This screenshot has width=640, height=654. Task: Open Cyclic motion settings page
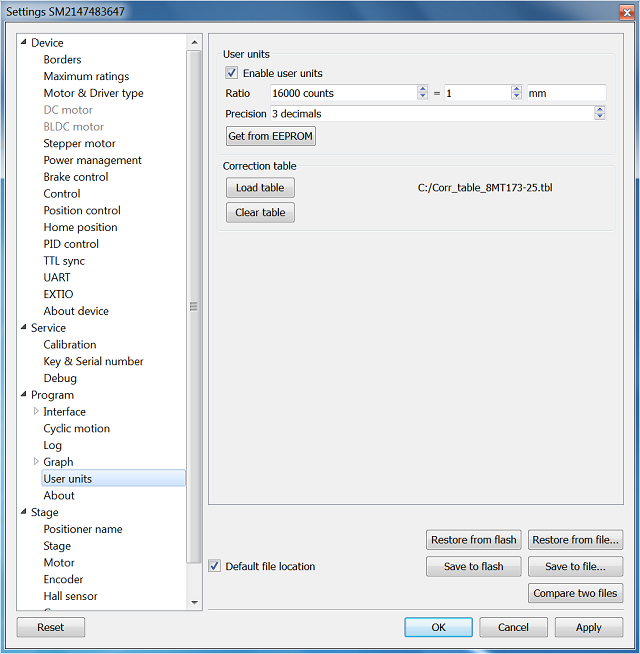tap(77, 428)
